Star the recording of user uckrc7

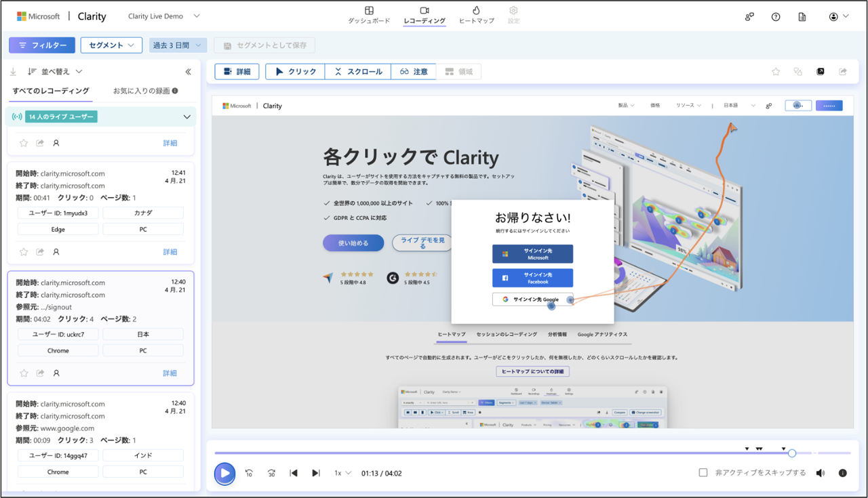pos(24,373)
